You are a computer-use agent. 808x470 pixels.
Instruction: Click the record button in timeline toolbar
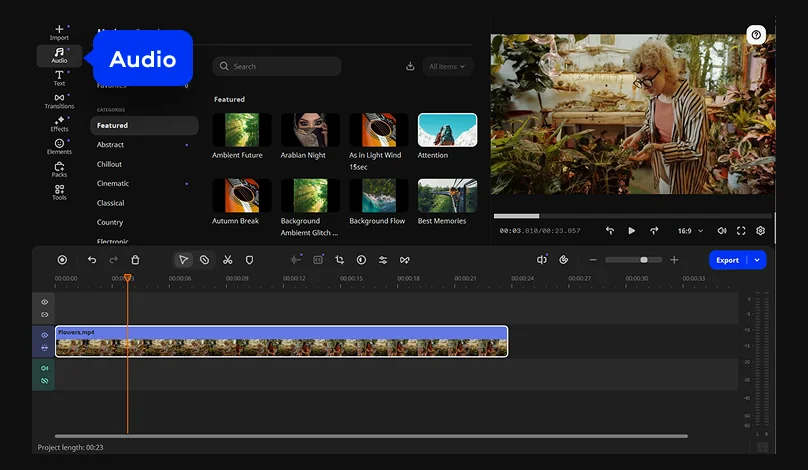pos(62,260)
